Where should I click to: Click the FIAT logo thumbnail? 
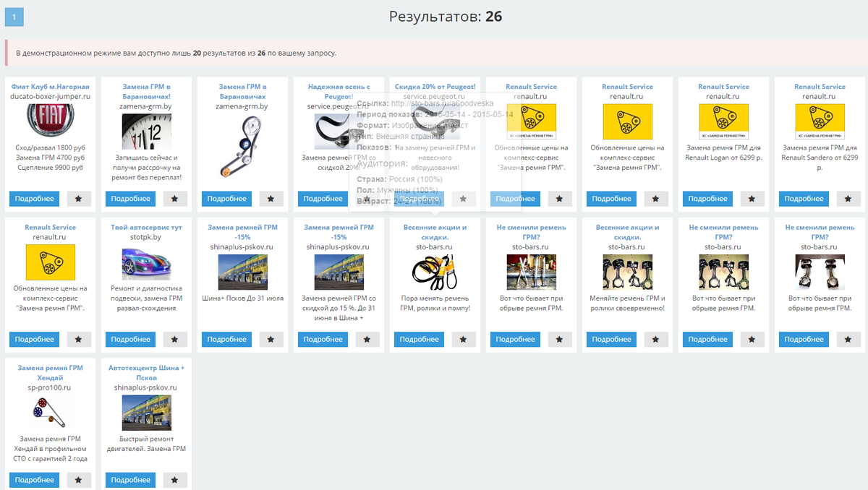point(50,121)
